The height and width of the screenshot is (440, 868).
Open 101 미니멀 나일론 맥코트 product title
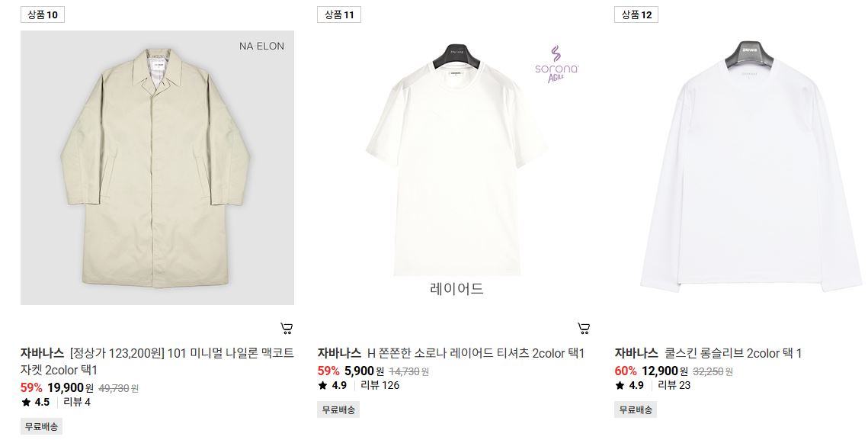coord(157,361)
